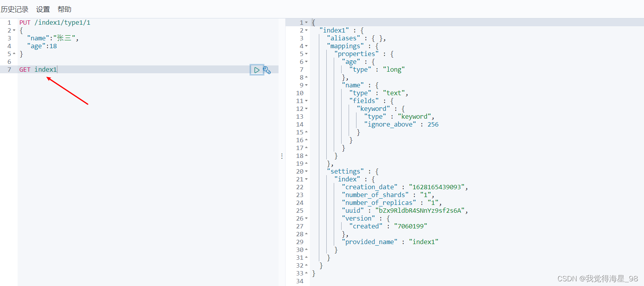Click the "ignore_above" value 256
The image size is (644, 286).
(x=433, y=124)
